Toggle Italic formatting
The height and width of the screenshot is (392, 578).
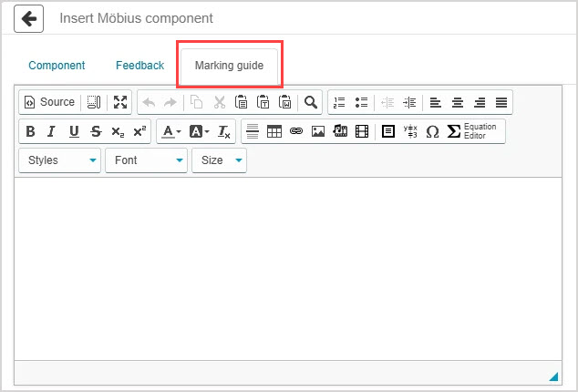pyautogui.click(x=52, y=131)
